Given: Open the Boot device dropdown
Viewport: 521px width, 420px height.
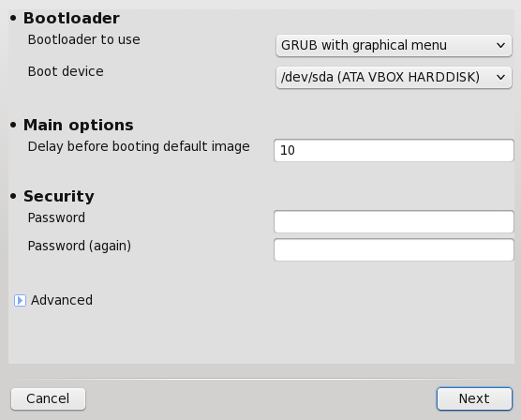Looking at the screenshot, I should coord(394,77).
